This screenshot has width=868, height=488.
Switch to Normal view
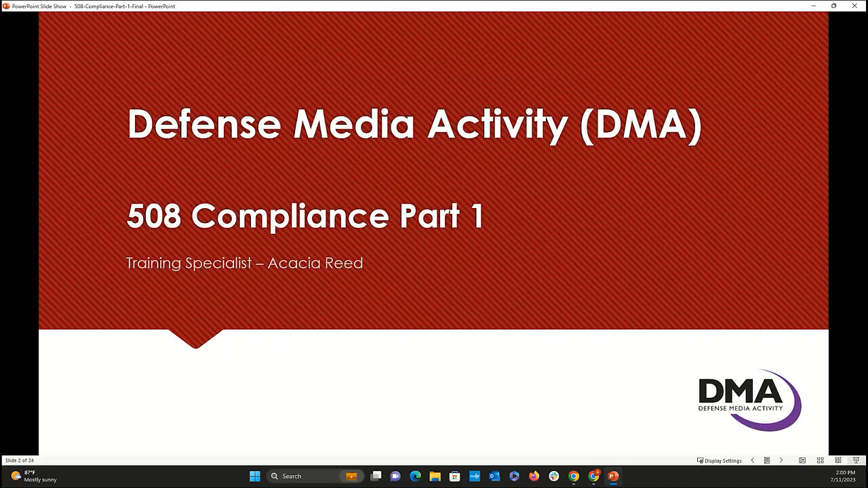802,460
